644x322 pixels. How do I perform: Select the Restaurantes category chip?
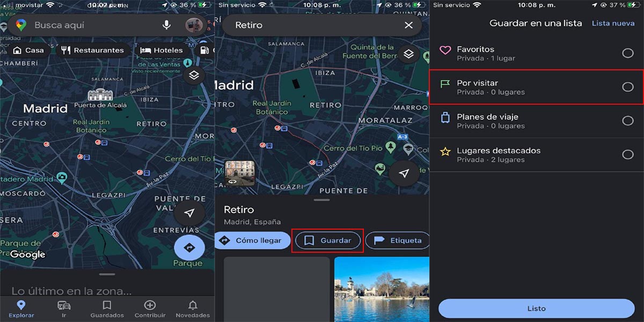click(x=93, y=50)
